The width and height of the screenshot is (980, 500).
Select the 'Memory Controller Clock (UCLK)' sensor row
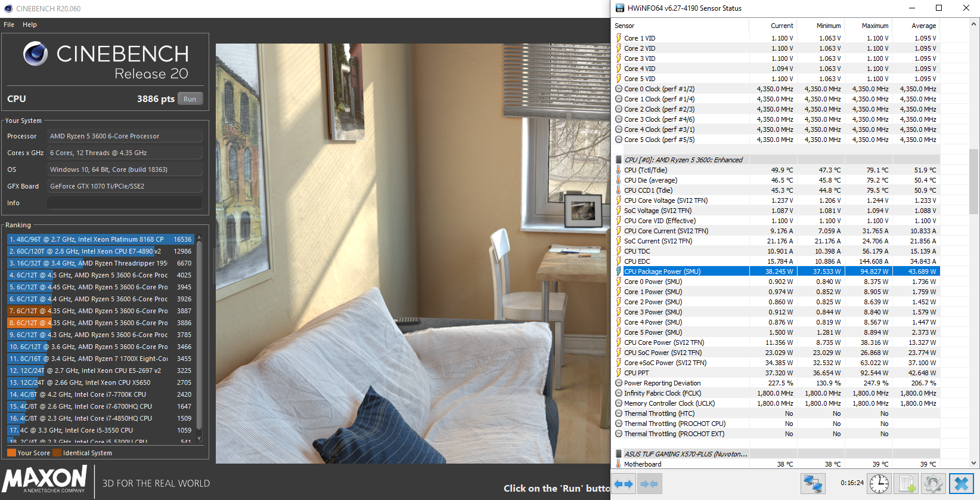click(776, 403)
